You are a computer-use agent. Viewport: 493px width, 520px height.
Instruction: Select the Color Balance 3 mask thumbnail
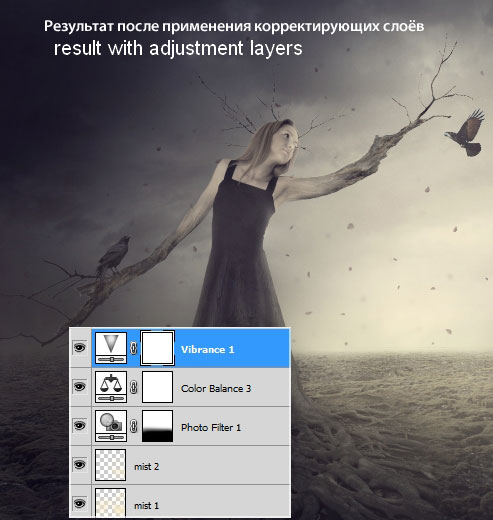[x=157, y=387]
